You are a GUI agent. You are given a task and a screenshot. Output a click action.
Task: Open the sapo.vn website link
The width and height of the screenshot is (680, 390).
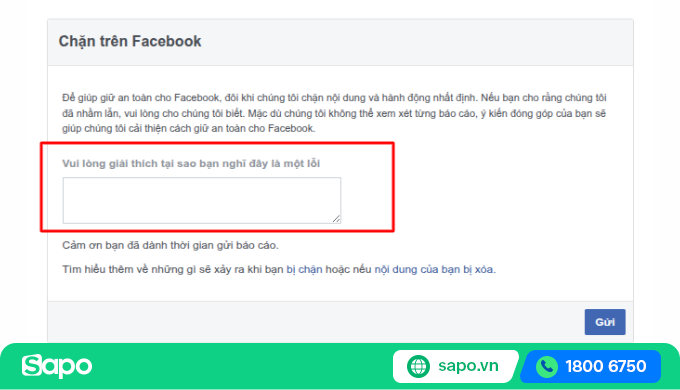coord(468,366)
